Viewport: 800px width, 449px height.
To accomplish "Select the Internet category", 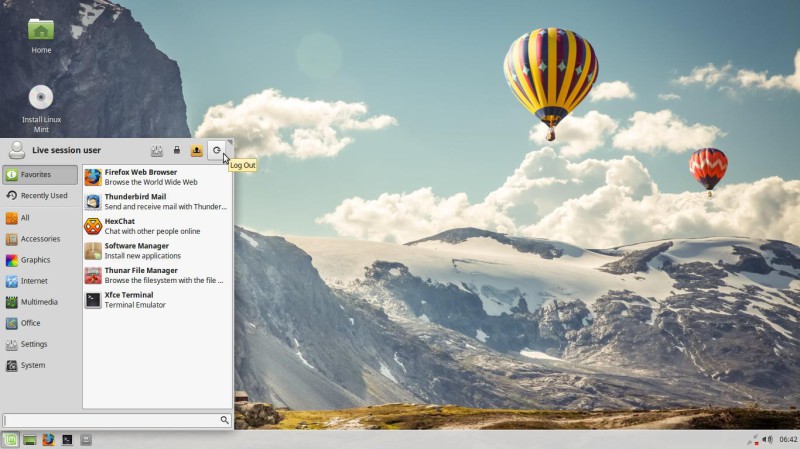I will coord(40,281).
